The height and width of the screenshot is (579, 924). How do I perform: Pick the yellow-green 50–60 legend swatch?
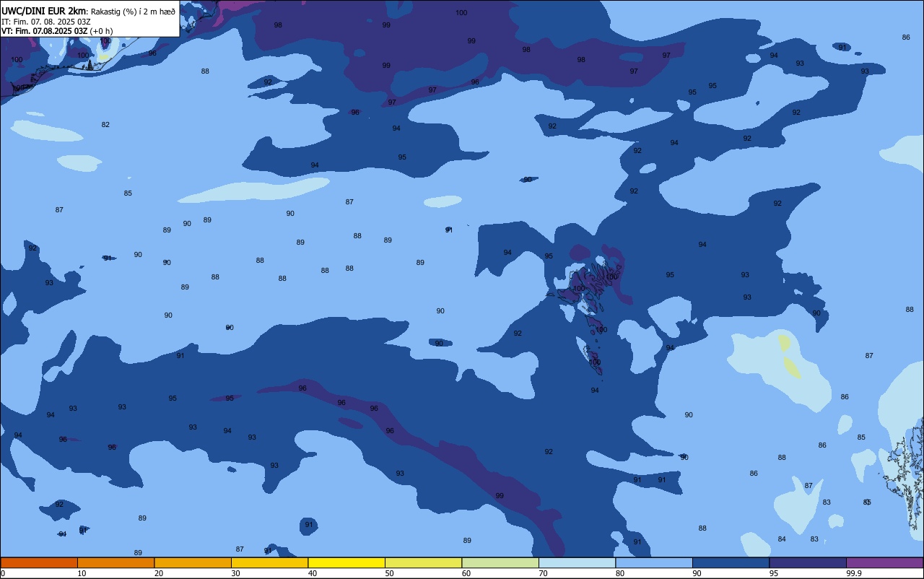[x=423, y=562]
